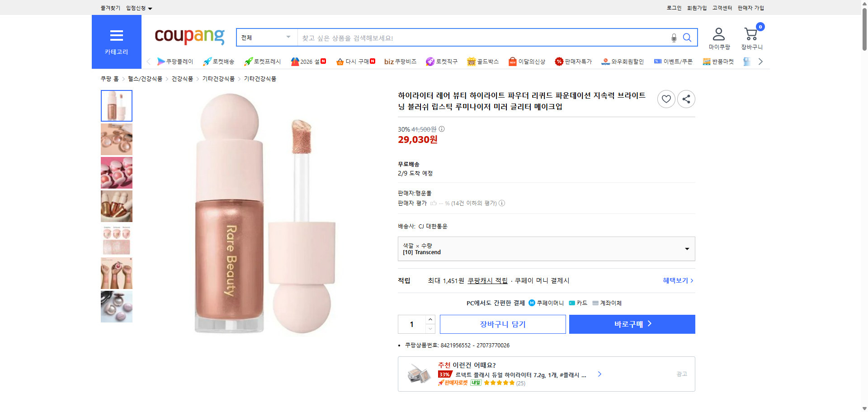Open the 쿠팡플레이 play icon
Image resolution: width=868 pixels, height=412 pixels.
161,62
